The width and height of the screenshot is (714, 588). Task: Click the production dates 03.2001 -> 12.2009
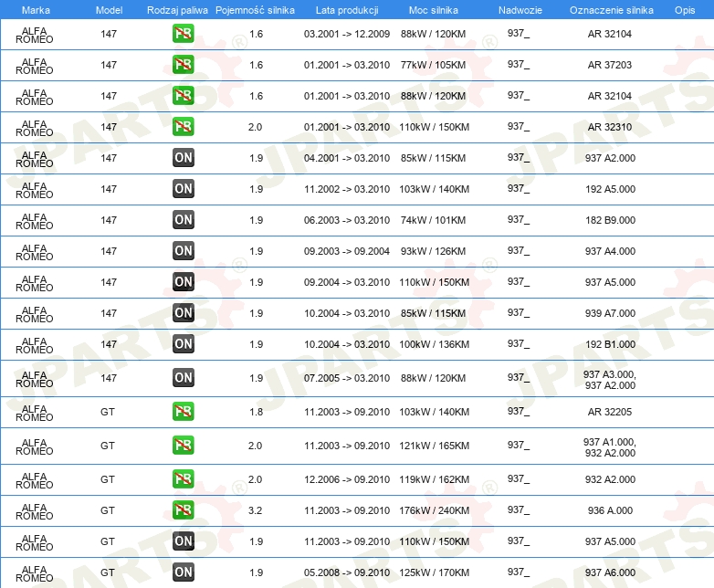tap(347, 34)
